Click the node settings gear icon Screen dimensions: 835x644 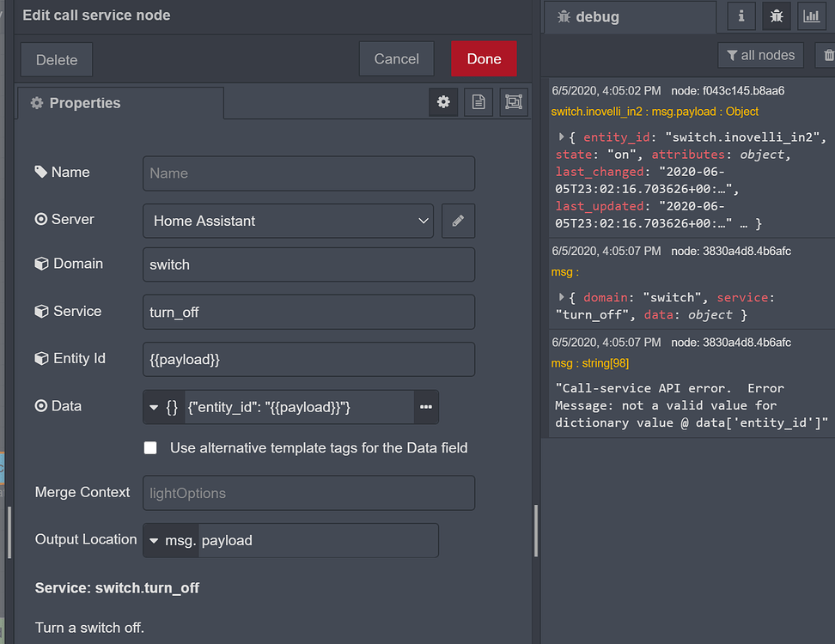coord(443,102)
